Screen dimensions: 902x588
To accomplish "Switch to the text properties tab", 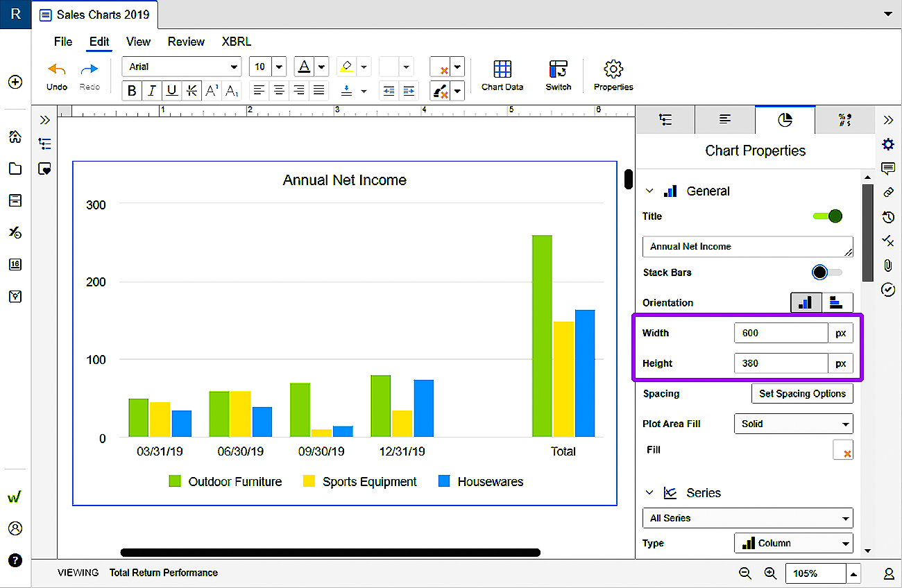I will (725, 120).
